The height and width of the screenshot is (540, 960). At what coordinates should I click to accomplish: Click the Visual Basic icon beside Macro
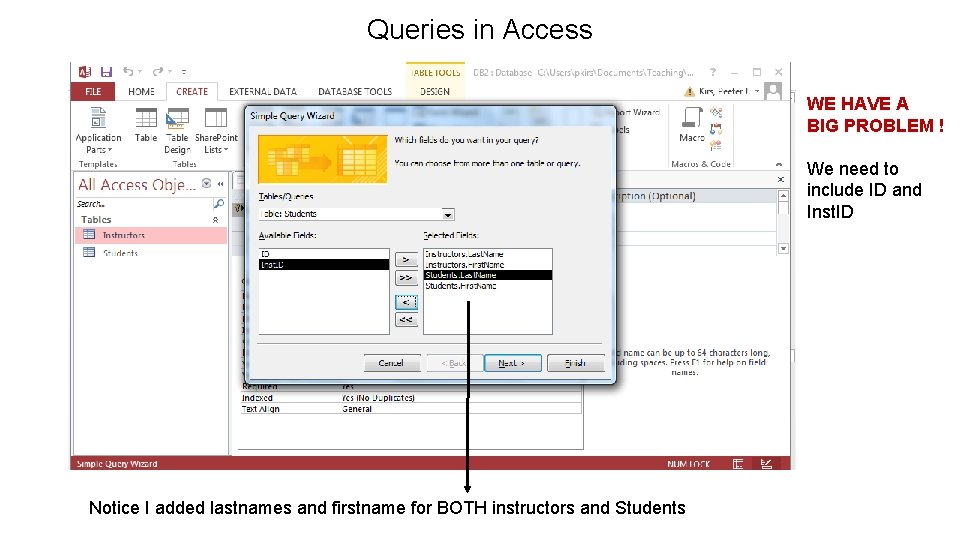click(x=716, y=145)
